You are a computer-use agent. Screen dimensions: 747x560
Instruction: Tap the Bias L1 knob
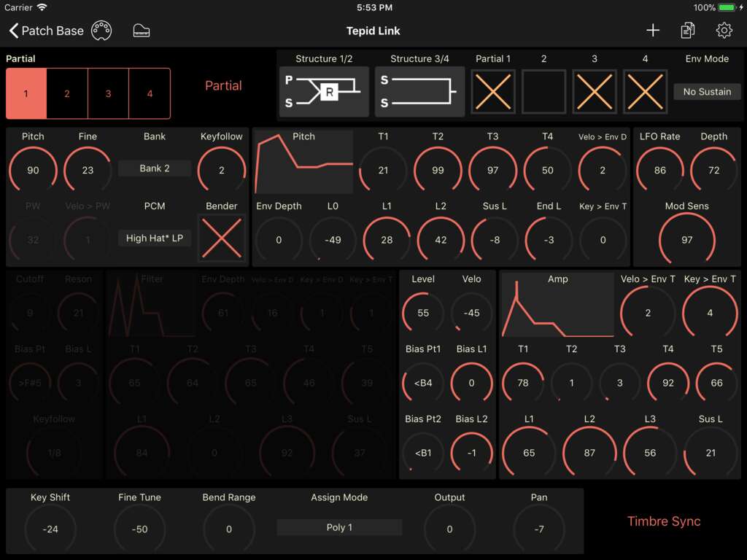[x=472, y=383]
